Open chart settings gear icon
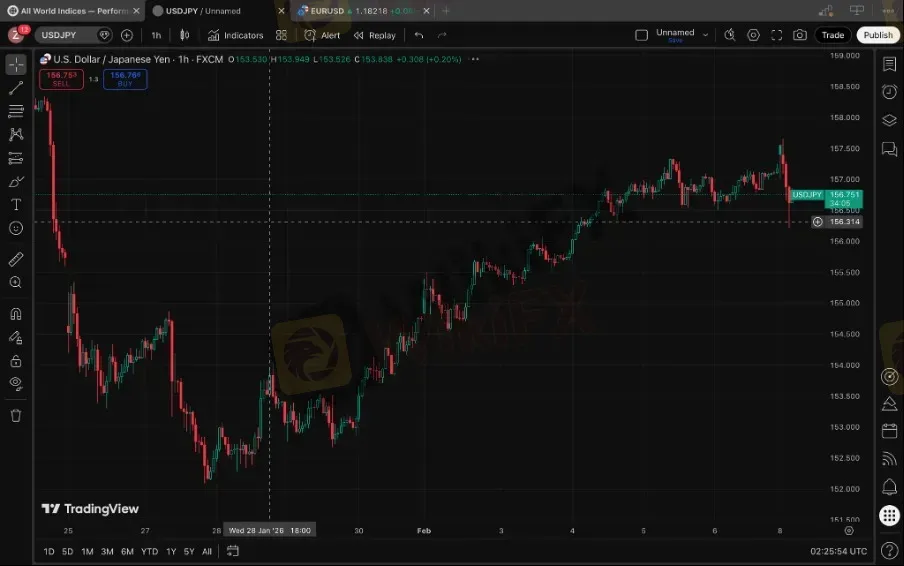This screenshot has height=566, width=904. (753, 35)
